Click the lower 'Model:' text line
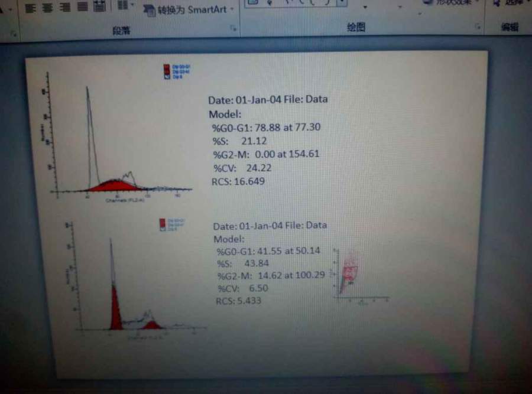Viewport: 532px width, 394px height. point(229,239)
